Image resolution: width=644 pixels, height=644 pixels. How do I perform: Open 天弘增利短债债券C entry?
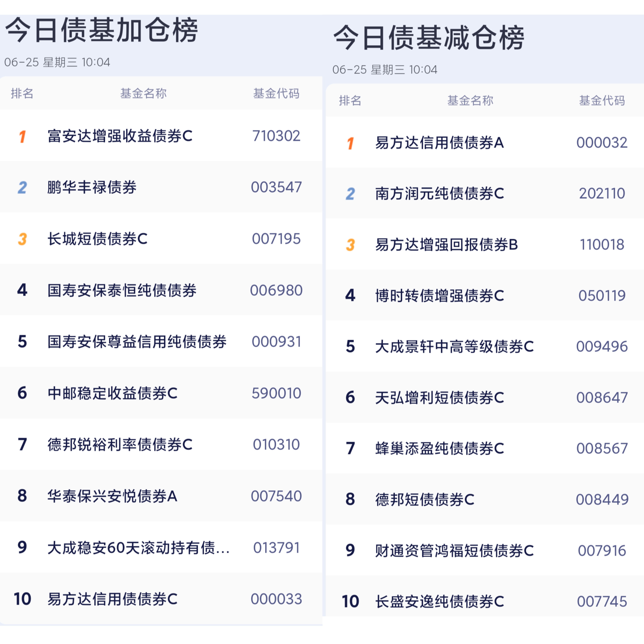(x=439, y=398)
